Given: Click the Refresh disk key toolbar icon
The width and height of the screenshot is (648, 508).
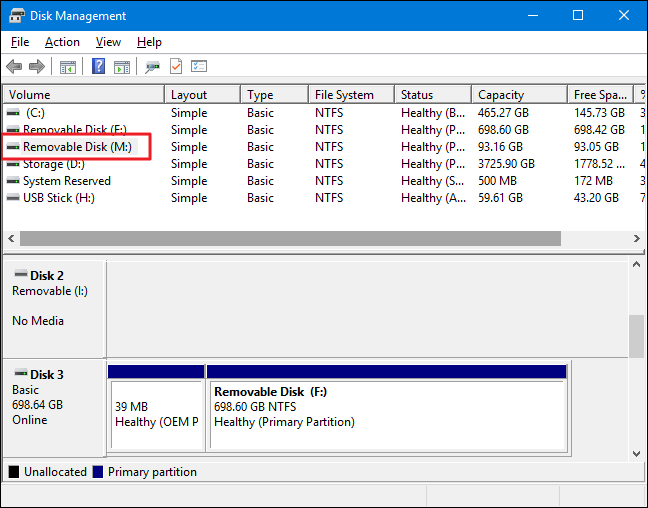Looking at the screenshot, I should 152,67.
